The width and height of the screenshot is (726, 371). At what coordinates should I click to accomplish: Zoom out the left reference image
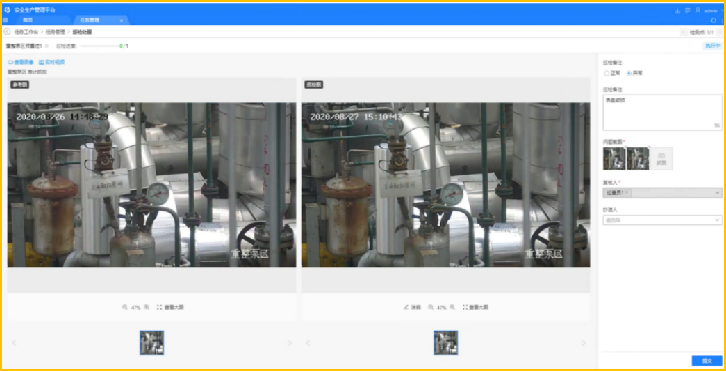125,307
